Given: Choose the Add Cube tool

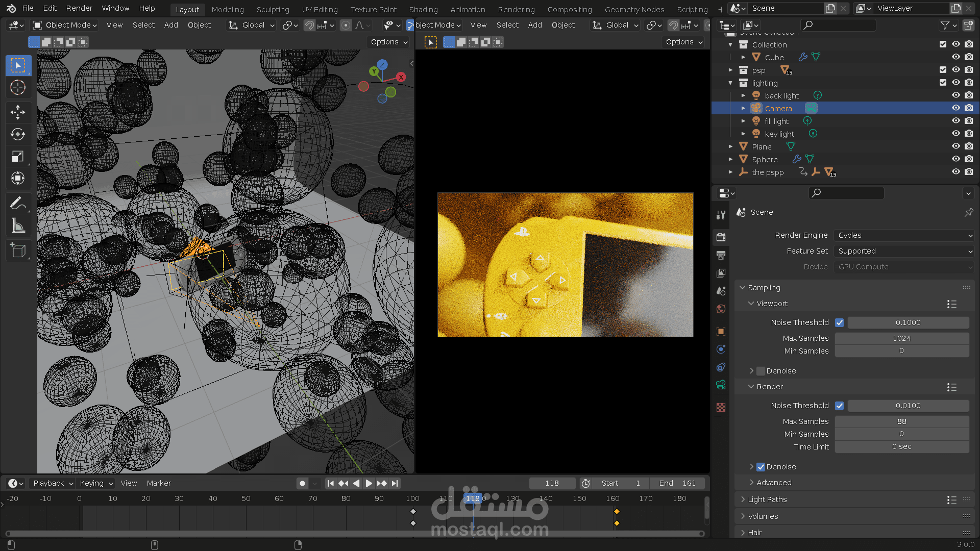Looking at the screenshot, I should (18, 251).
